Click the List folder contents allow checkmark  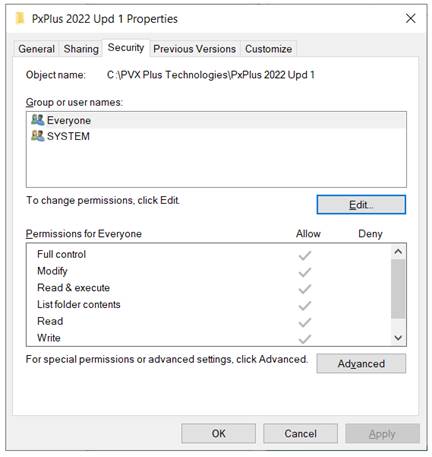[305, 306]
